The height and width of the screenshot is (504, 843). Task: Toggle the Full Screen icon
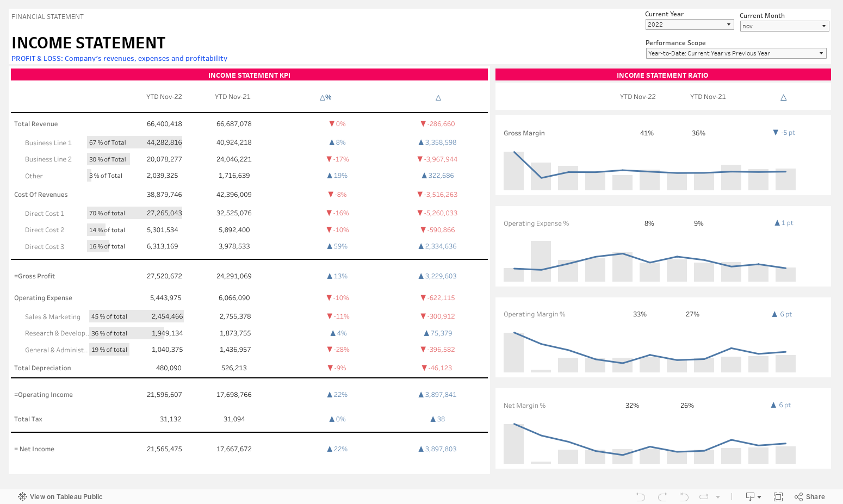point(778,496)
